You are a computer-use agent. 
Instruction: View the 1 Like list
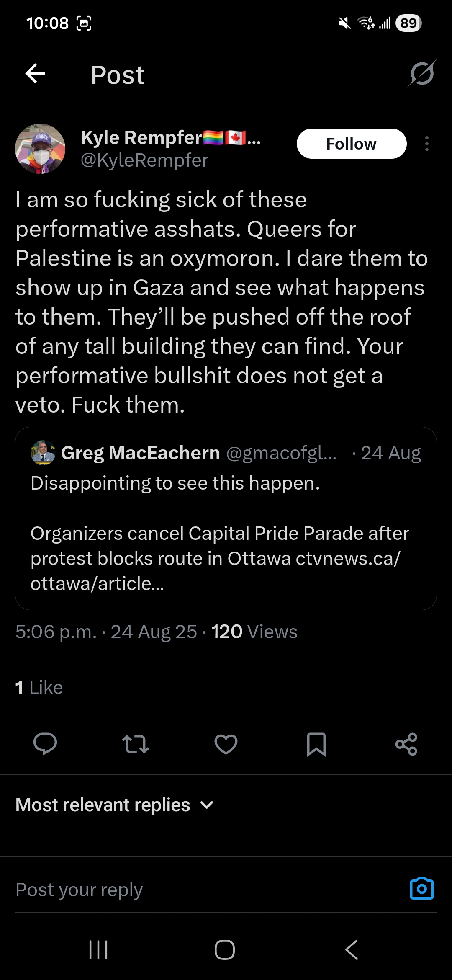pyautogui.click(x=39, y=687)
